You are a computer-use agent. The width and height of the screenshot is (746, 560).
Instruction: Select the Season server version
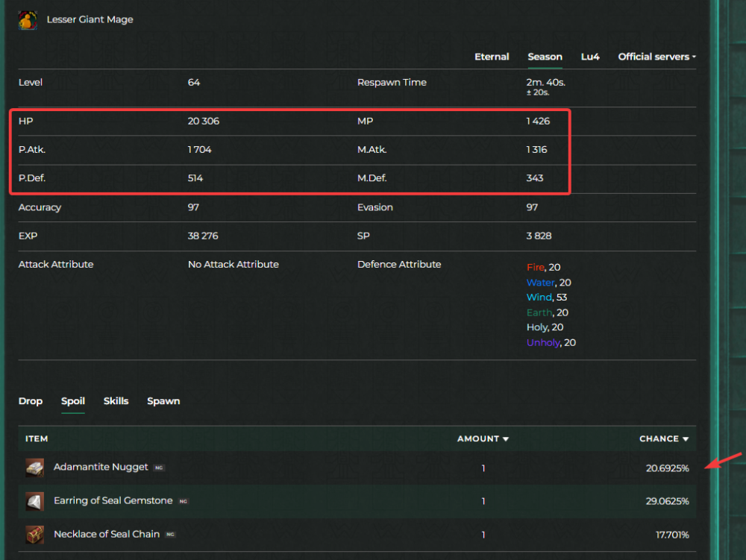[545, 57]
